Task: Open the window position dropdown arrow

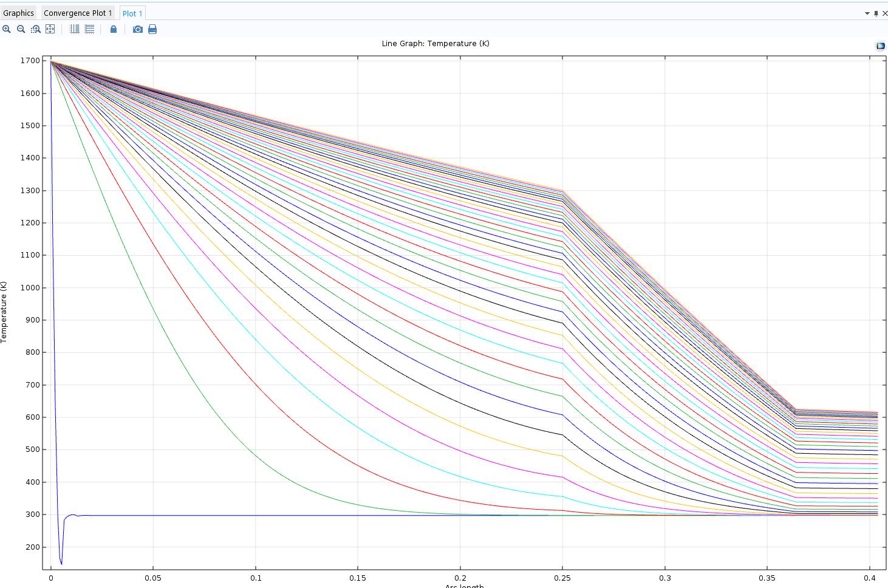Action: (x=867, y=13)
